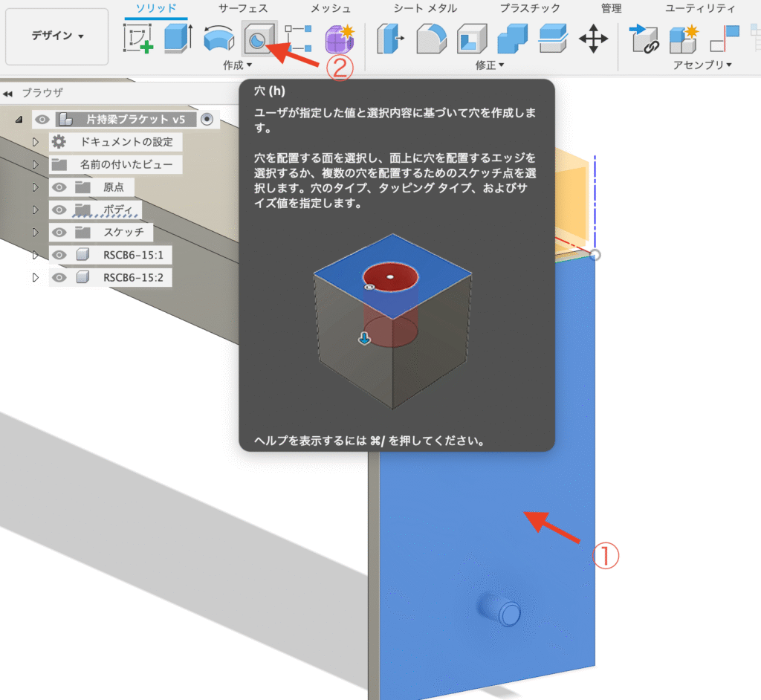Expand the 原点 folder
Image resolution: width=761 pixels, height=700 pixels.
34,187
